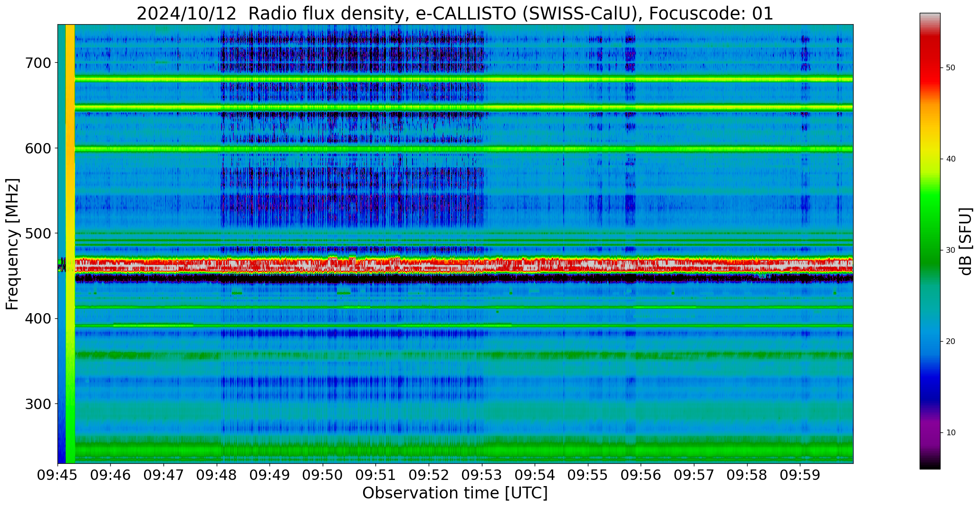Click the '09:54' time axis label
Image resolution: width=980 pixels, height=507 pixels.
tap(535, 475)
